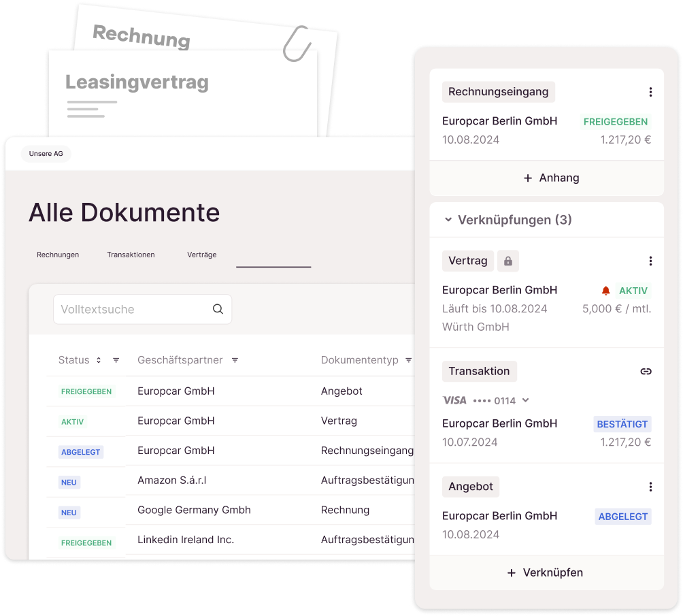Click the + Anhang button

[550, 178]
